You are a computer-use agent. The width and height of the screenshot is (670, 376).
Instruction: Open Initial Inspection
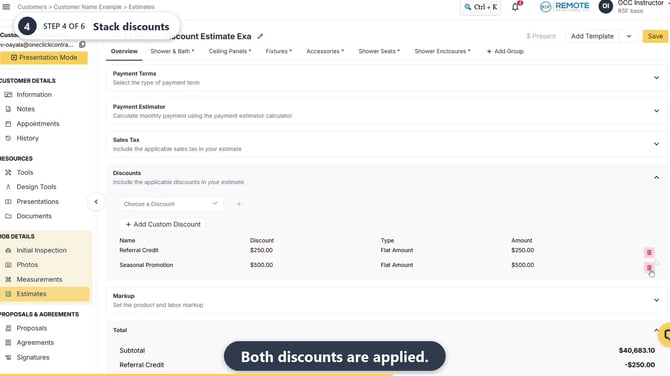(41, 250)
